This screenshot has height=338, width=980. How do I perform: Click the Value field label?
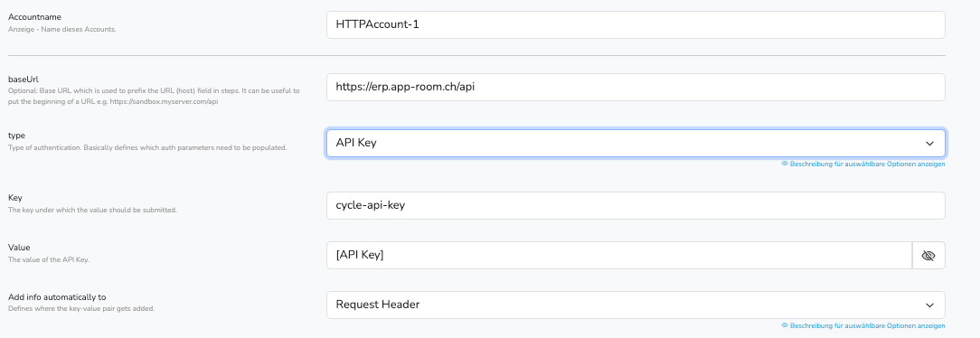[19, 248]
